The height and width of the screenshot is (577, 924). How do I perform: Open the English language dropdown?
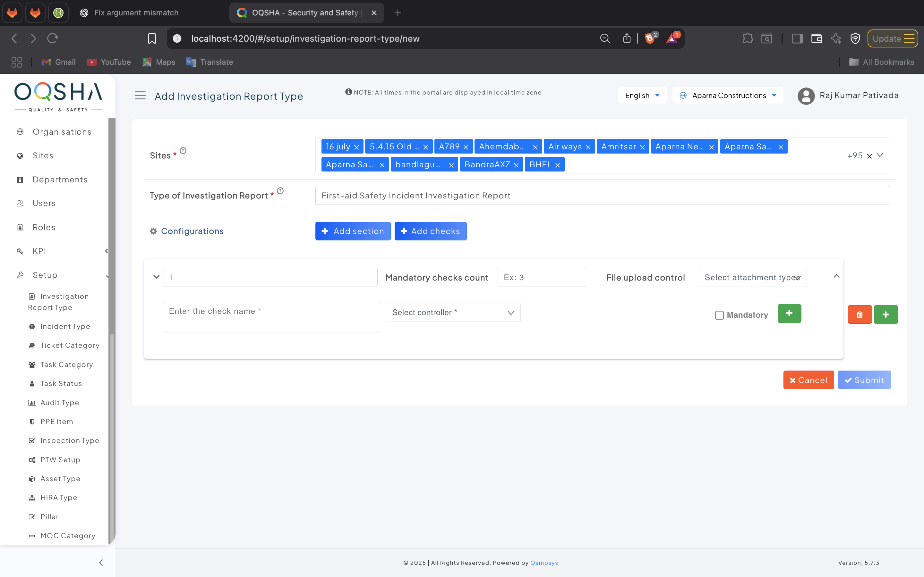[x=642, y=96]
